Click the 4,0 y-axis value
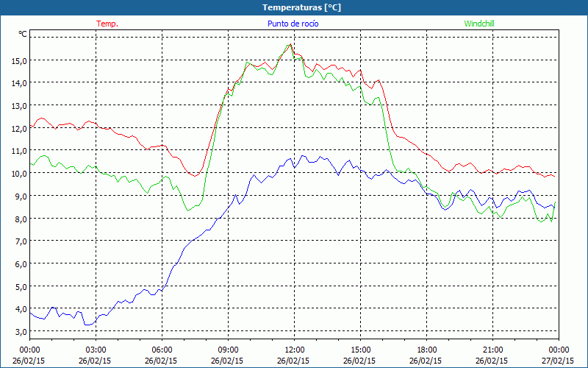Viewport: 588px width, 368px height. click(21, 309)
